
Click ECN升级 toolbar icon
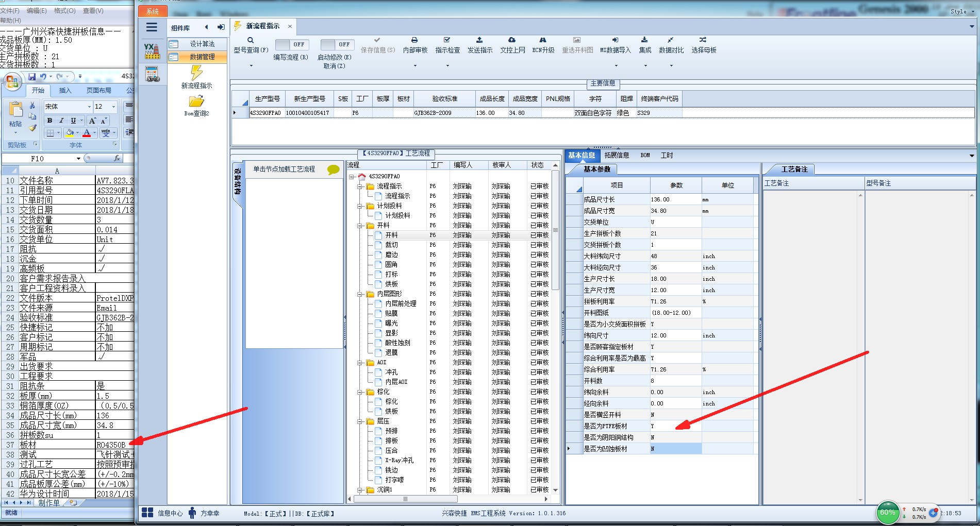tap(543, 40)
